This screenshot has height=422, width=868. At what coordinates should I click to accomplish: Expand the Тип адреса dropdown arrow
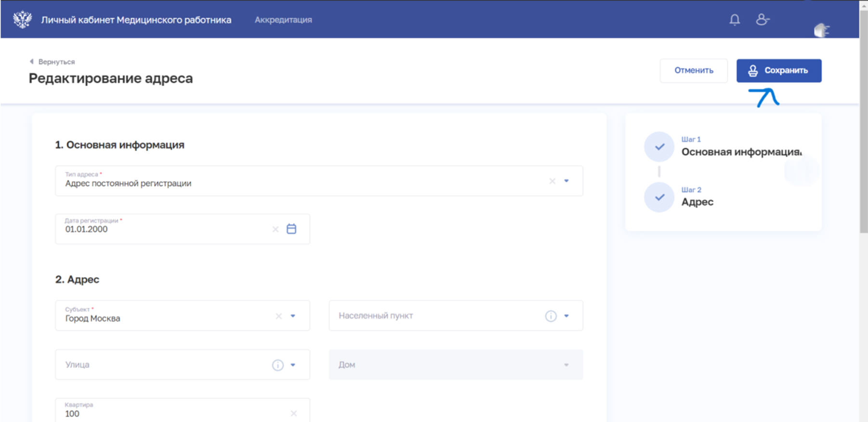pyautogui.click(x=566, y=181)
